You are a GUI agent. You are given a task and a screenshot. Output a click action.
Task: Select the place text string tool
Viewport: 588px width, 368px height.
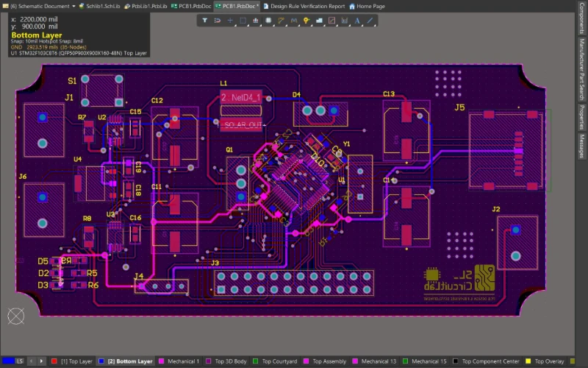[356, 21]
